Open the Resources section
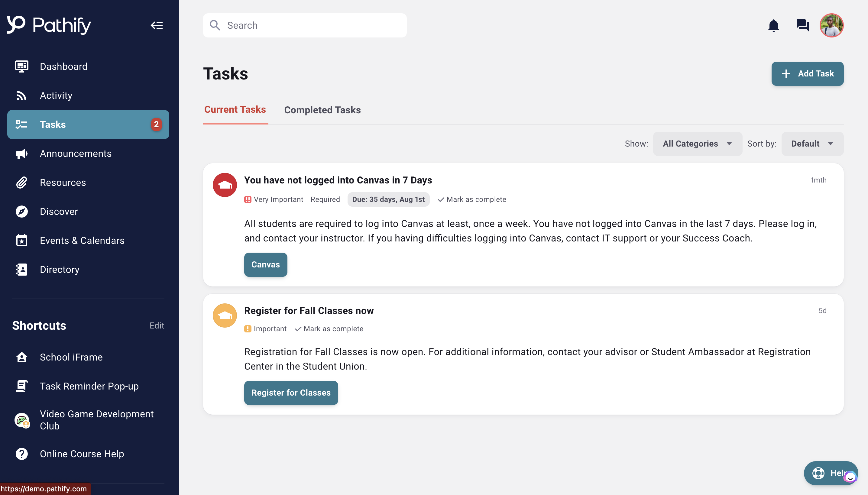868x495 pixels. pyautogui.click(x=63, y=183)
